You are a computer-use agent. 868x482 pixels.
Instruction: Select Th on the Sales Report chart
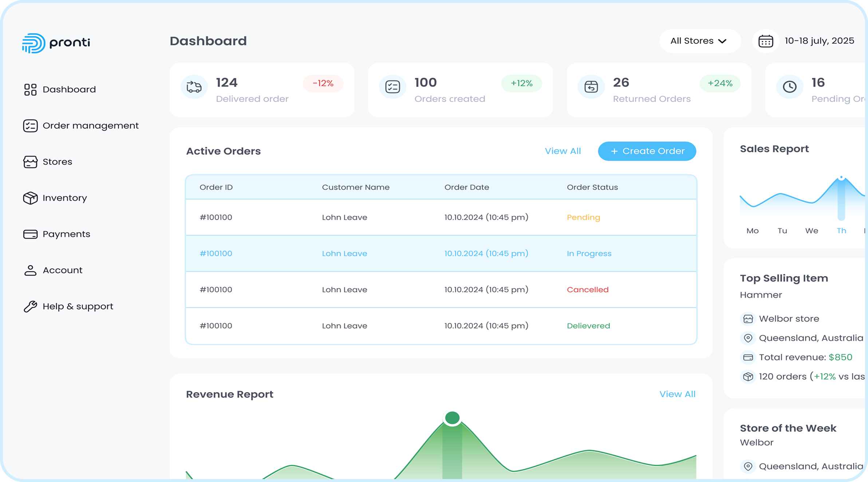point(841,230)
